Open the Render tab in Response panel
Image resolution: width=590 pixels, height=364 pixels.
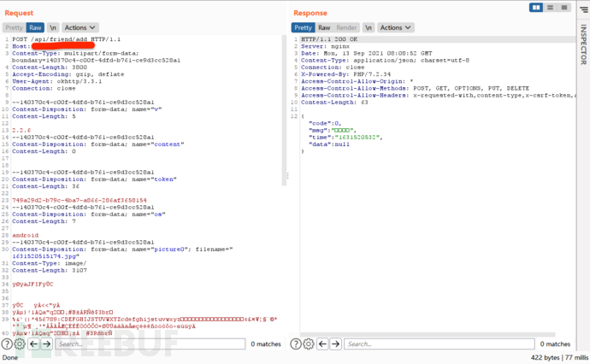click(346, 27)
